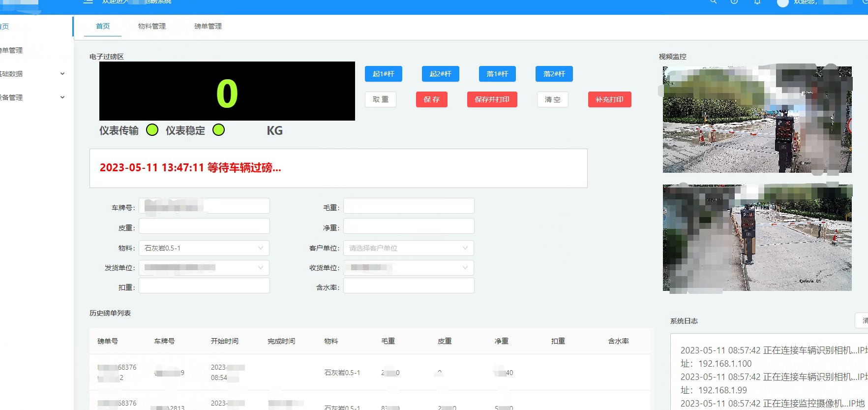Switch to the 首页 tab
Viewport: 868px width, 410px height.
click(103, 26)
